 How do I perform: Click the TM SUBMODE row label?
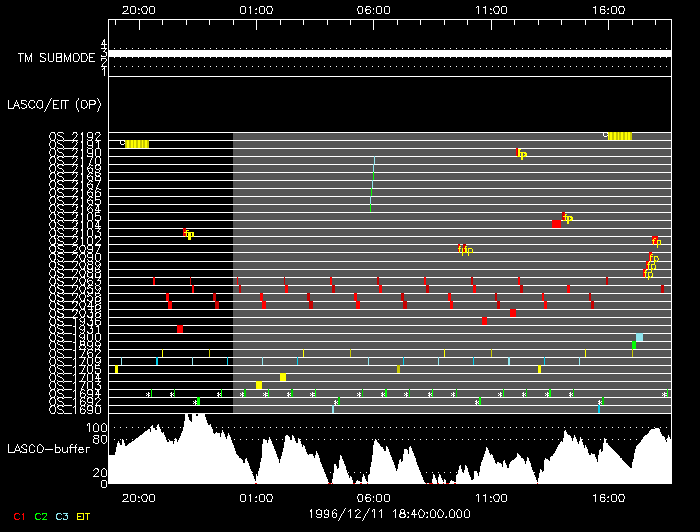pyautogui.click(x=55, y=59)
